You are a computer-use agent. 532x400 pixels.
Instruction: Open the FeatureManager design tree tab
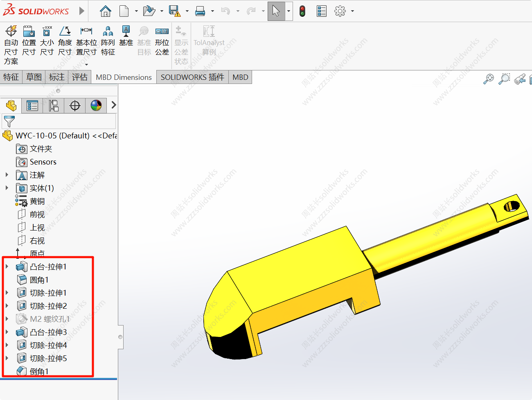11,106
